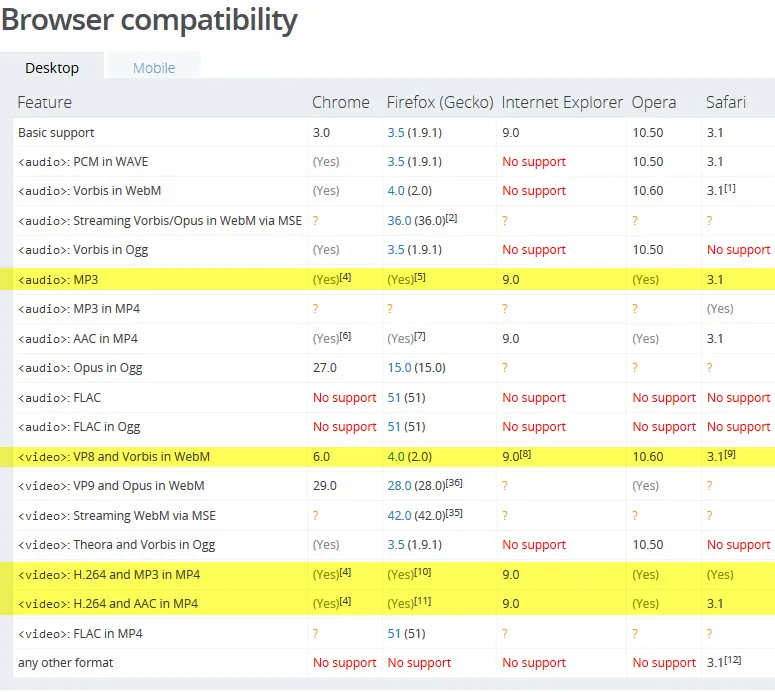Open the Firefox 15.0 version link
The width and height of the screenshot is (775, 692).
pyautogui.click(x=399, y=368)
